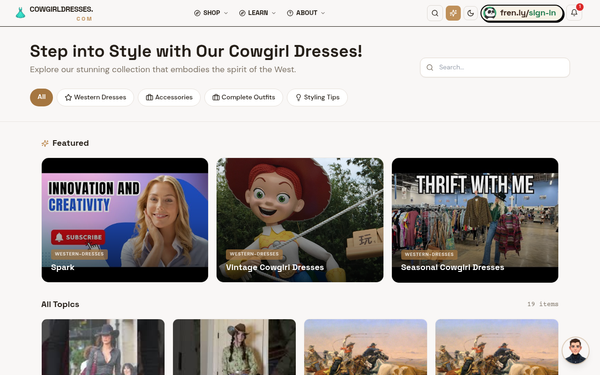Screen dimensions: 600x375
Task: Click the red notification badge
Action: pyautogui.click(x=579, y=7)
